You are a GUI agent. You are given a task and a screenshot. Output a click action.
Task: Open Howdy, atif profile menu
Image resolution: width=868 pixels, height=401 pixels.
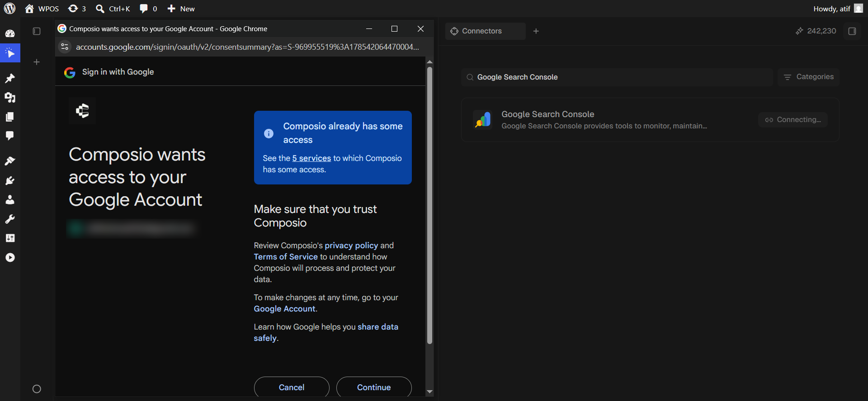point(838,9)
